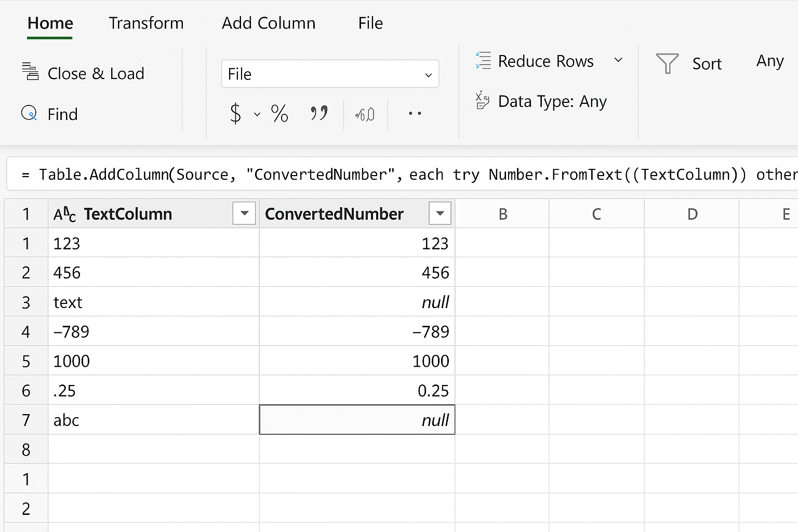The height and width of the screenshot is (532, 798).
Task: Select TextColumn cell '1000'
Action: click(154, 361)
